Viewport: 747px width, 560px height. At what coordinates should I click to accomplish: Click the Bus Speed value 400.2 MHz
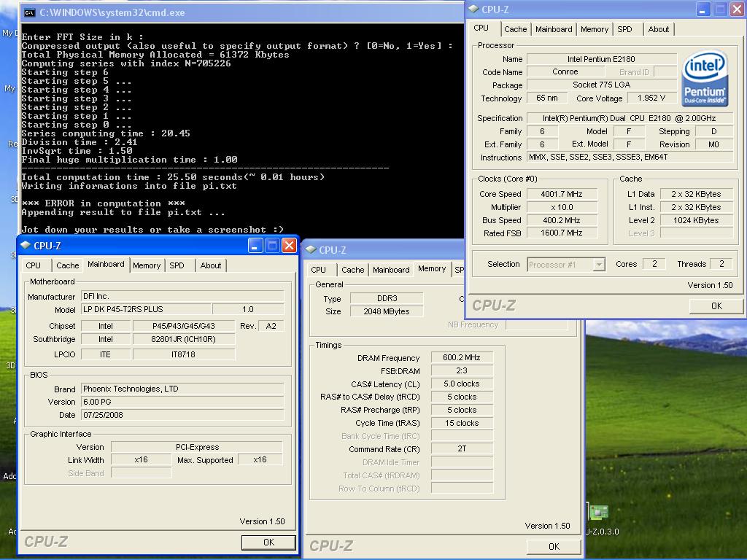(562, 220)
